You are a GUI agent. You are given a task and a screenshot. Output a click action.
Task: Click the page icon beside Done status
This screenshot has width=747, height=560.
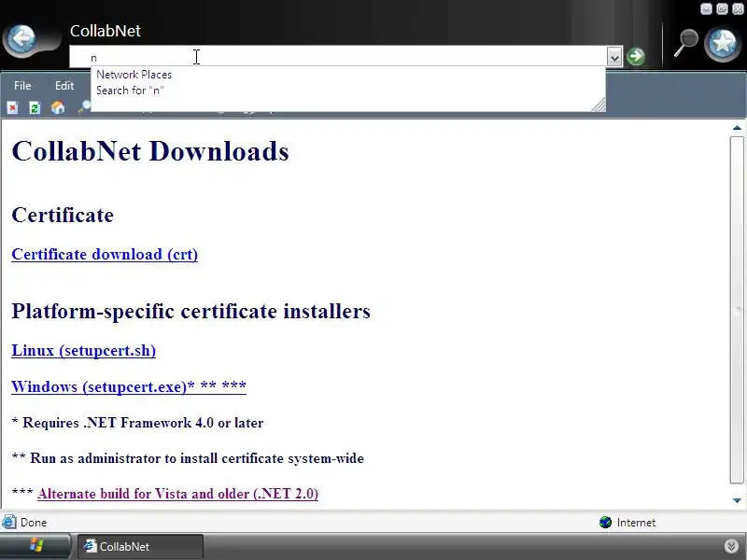[8, 523]
